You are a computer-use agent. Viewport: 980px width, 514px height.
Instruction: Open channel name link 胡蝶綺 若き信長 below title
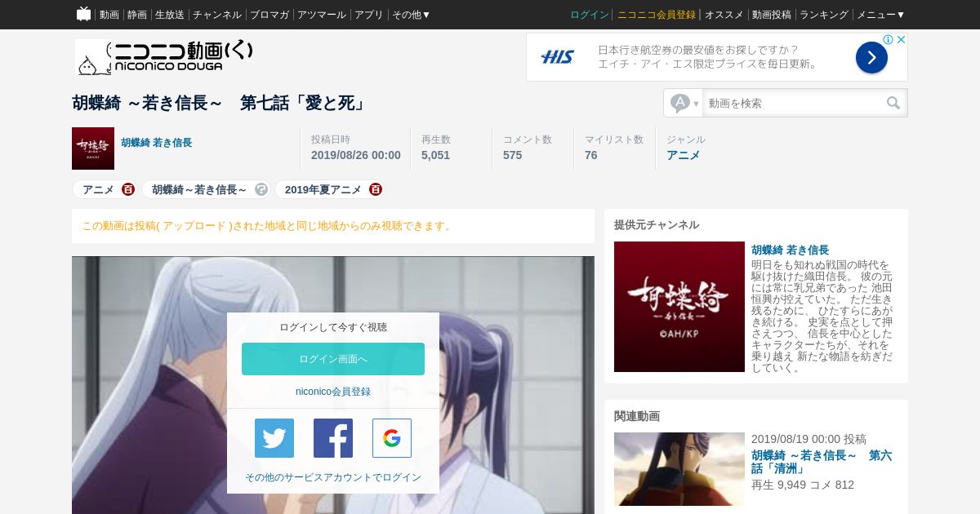[x=157, y=143]
